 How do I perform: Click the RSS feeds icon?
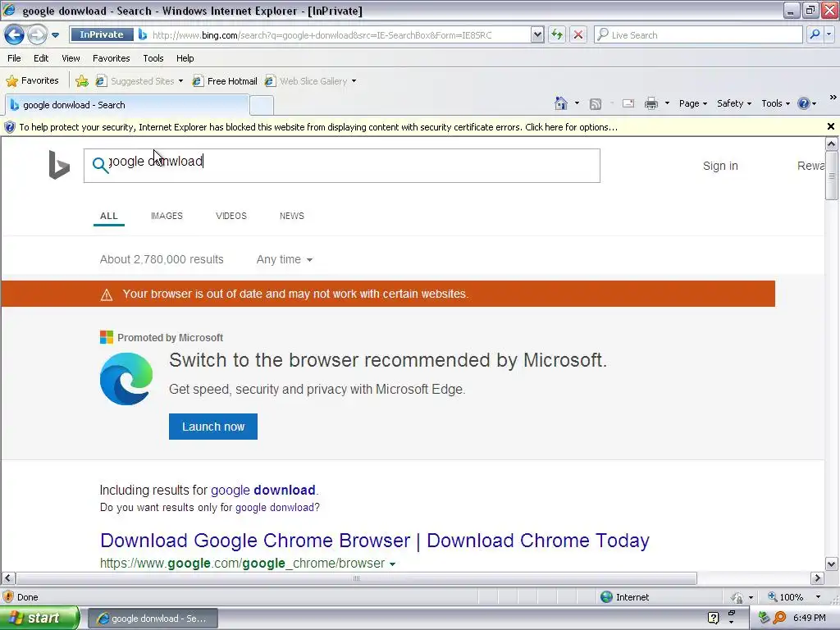tap(596, 104)
